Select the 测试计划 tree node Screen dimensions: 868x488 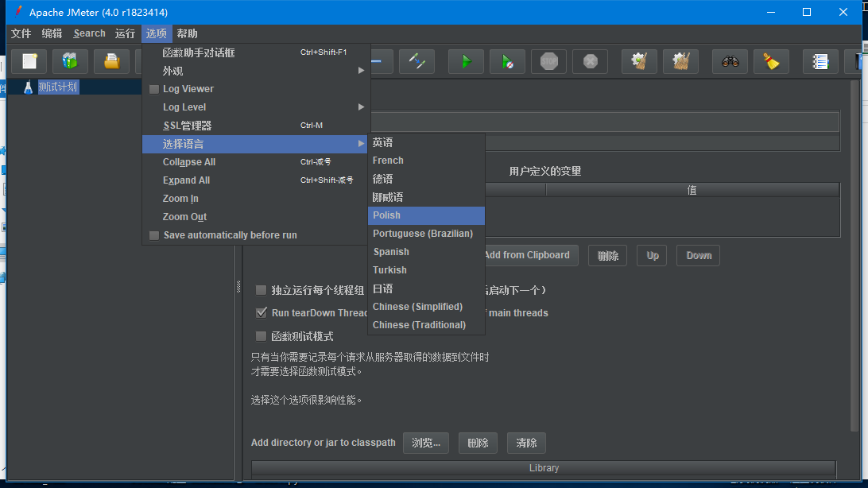click(58, 87)
